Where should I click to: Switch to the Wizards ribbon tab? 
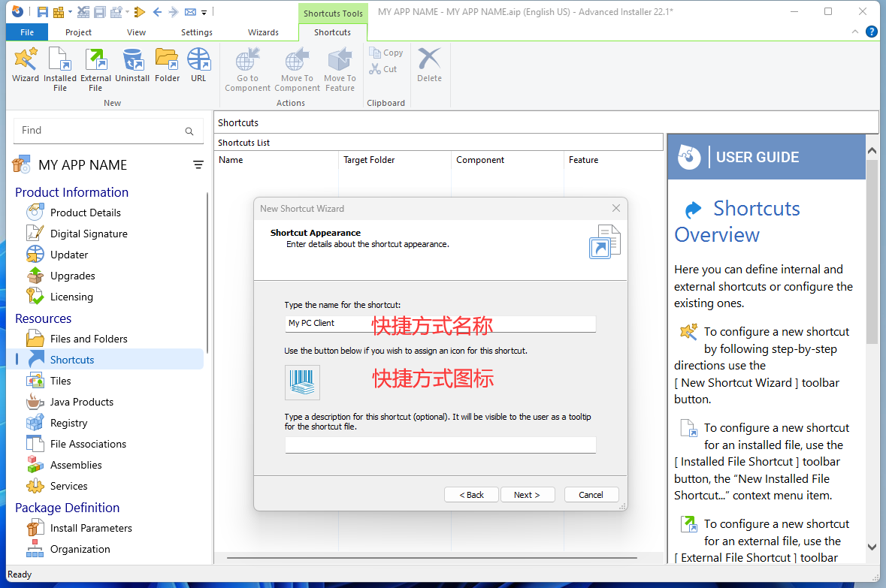263,32
